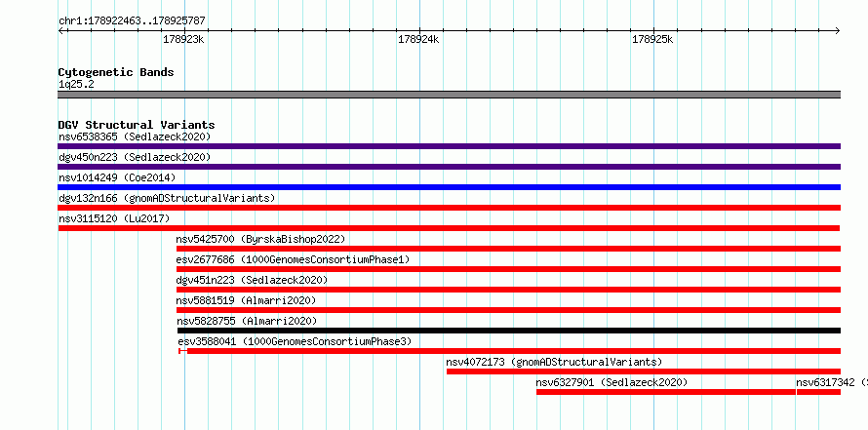Open esv3588041 (1000GenomesConsortiumPhase3) label

tap(296, 341)
